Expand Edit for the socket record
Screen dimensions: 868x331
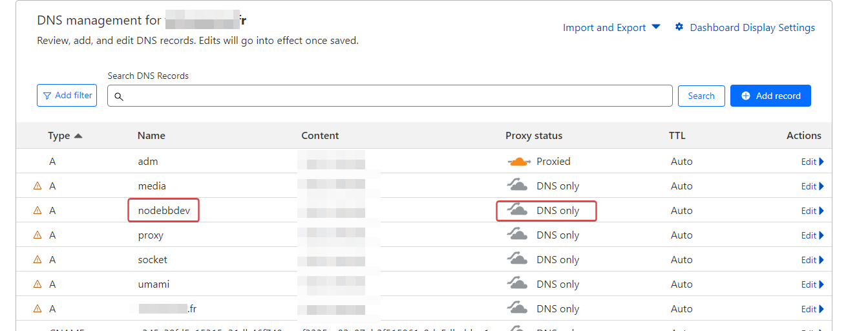[x=812, y=260]
